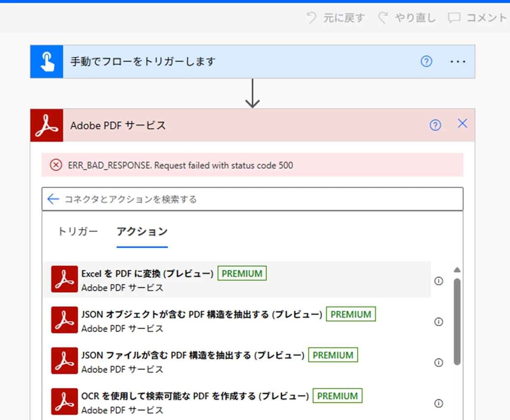Click the redo (やり直し) button

407,18
